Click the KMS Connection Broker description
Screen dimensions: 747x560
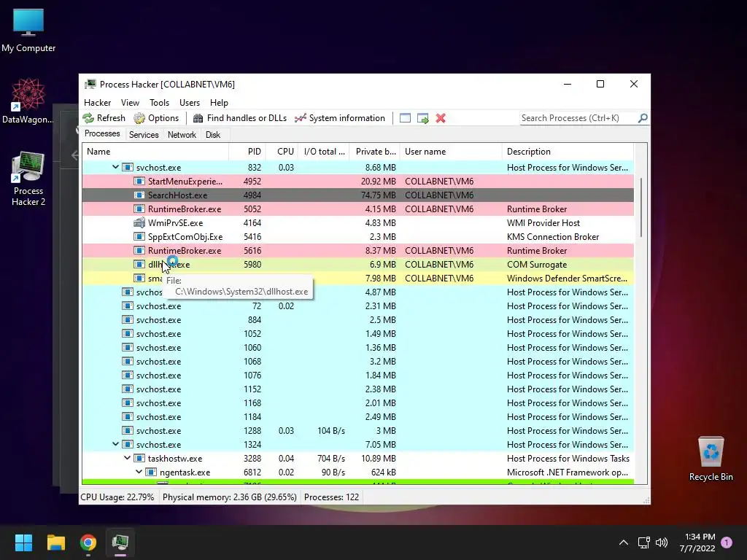[x=553, y=237]
